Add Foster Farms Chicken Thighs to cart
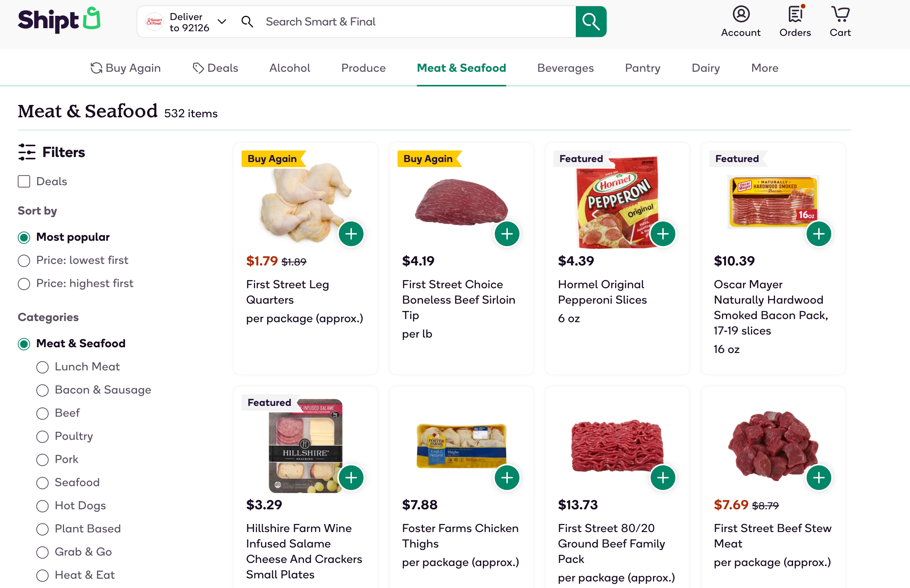 click(507, 478)
